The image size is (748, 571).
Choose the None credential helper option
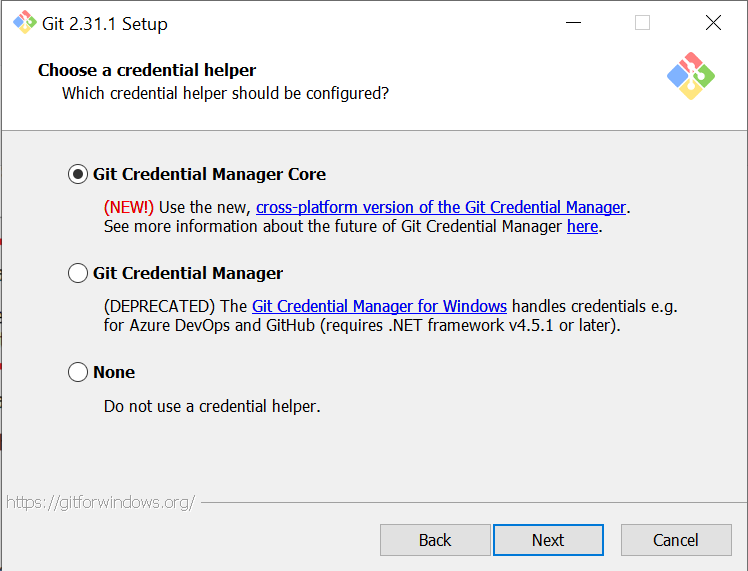[78, 372]
